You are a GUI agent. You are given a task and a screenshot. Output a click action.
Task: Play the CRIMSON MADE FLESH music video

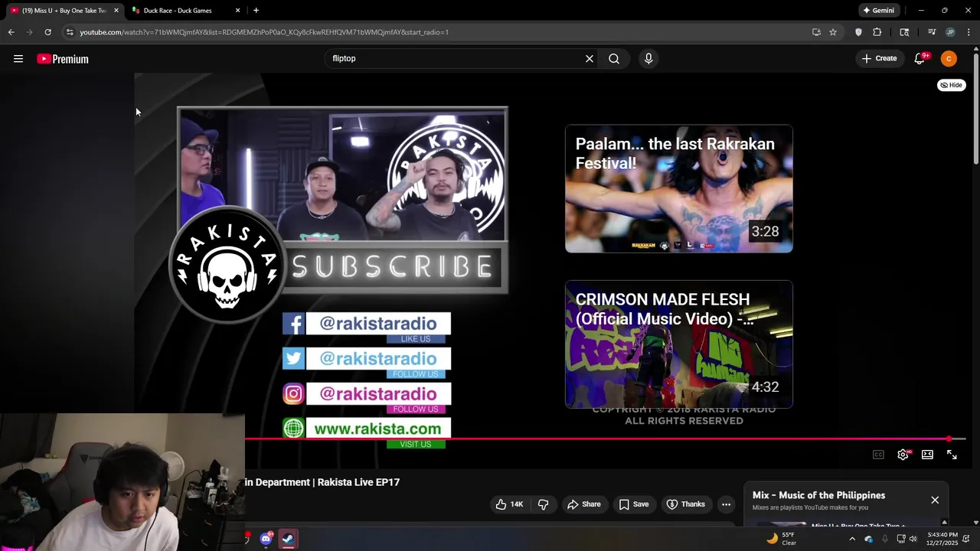pos(678,344)
